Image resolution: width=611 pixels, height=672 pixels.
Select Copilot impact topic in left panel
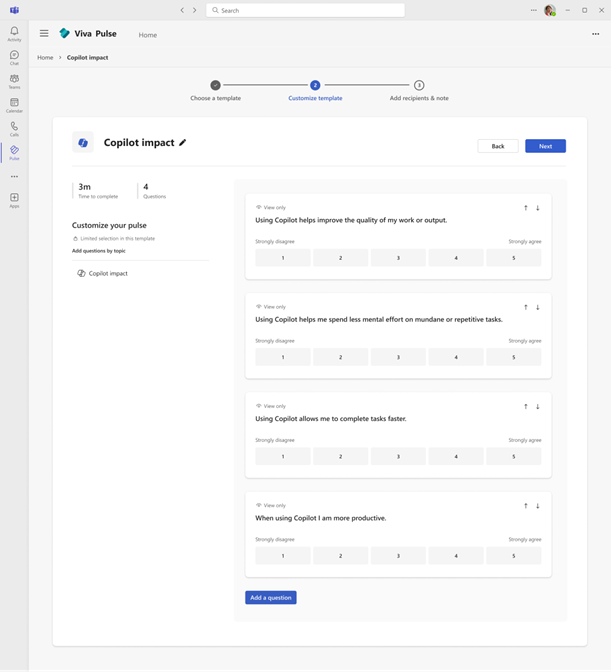tap(102, 273)
